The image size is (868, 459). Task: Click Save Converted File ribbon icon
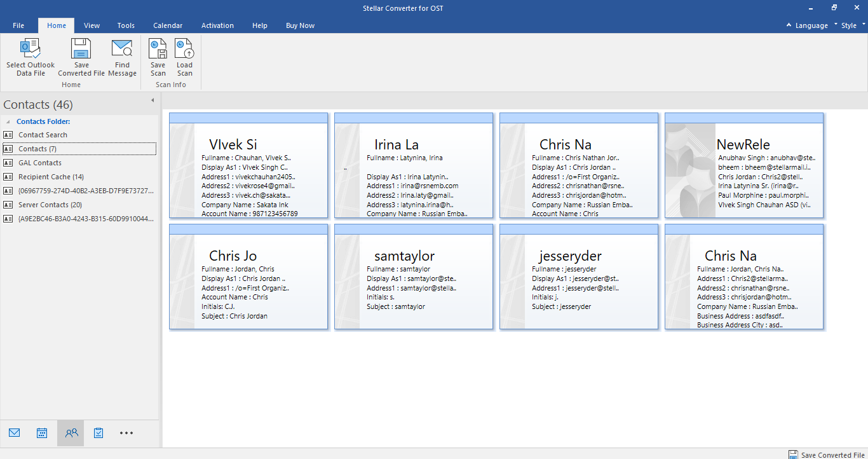(81, 49)
